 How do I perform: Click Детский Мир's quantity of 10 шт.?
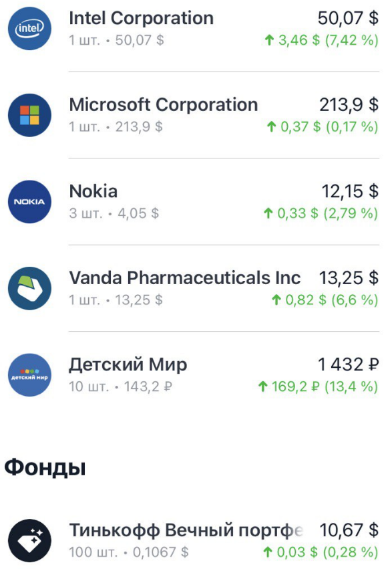click(88, 386)
